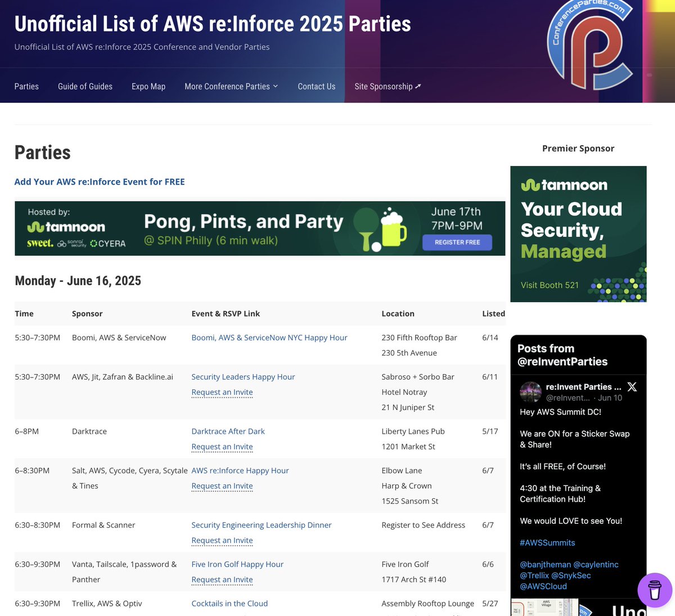This screenshot has height=616, width=675.
Task: Open the Parties menu item
Action: (x=26, y=86)
